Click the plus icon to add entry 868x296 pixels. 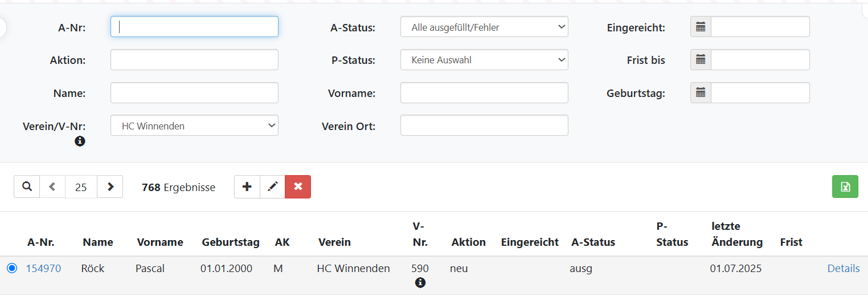pyautogui.click(x=247, y=186)
